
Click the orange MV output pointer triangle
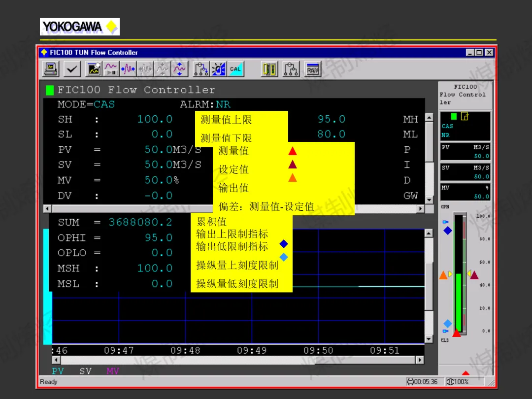tap(443, 275)
